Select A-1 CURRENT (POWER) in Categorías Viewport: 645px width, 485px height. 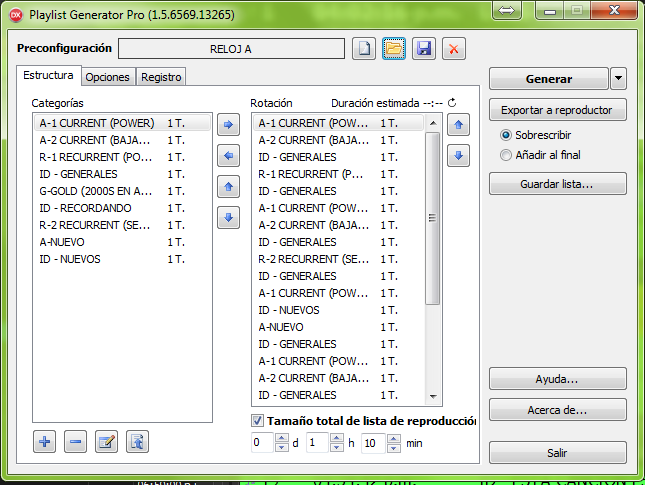(122, 123)
